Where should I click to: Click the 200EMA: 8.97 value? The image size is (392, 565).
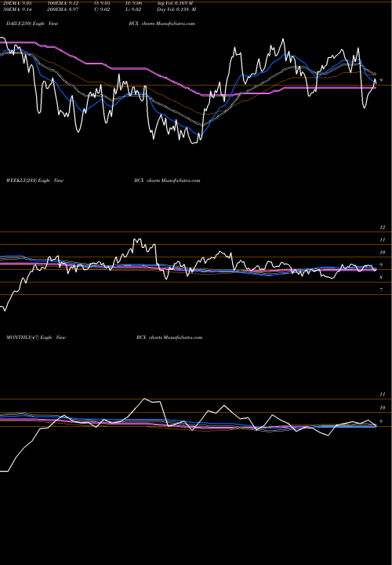coord(63,9)
